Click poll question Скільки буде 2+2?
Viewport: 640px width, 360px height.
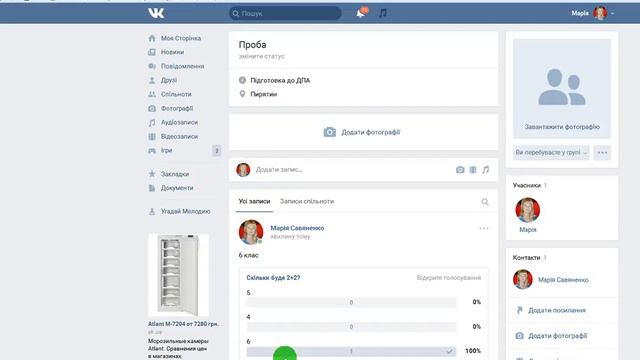click(x=273, y=278)
